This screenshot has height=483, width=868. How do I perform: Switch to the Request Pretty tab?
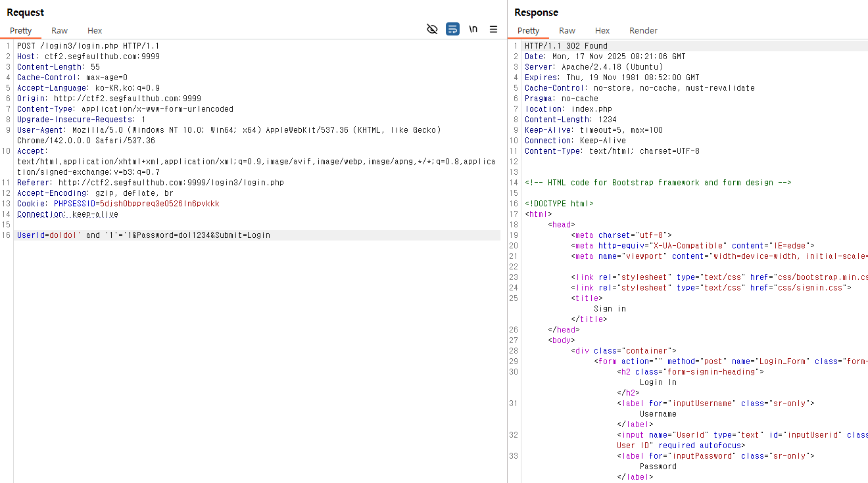(x=20, y=31)
